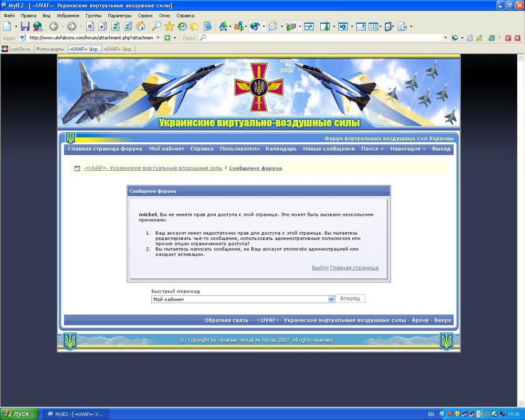Click inside the browser address URL field
The image size is (525, 420).
[91, 37]
